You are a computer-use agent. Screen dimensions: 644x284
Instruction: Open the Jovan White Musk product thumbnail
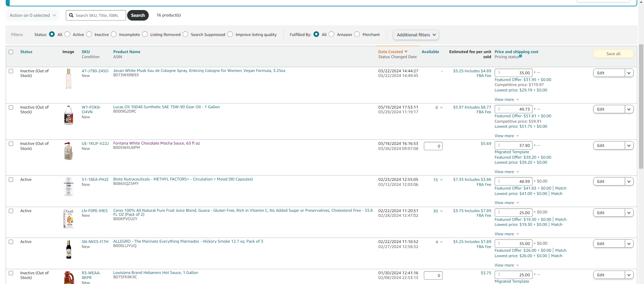pyautogui.click(x=68, y=79)
